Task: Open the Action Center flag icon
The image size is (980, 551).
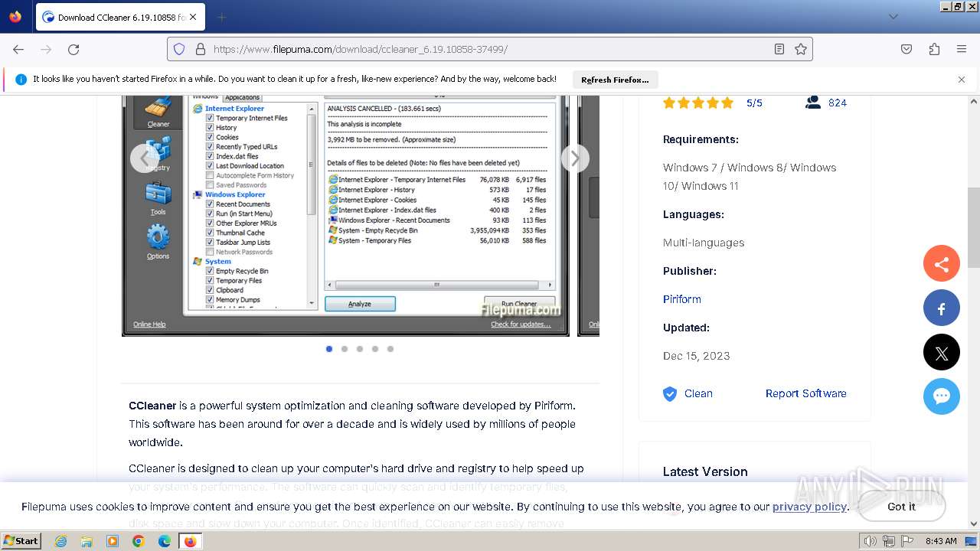Action: tap(907, 541)
